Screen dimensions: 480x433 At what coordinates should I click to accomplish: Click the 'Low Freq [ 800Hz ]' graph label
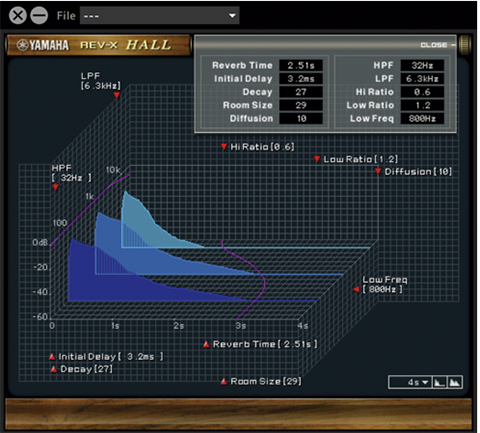coord(384,284)
